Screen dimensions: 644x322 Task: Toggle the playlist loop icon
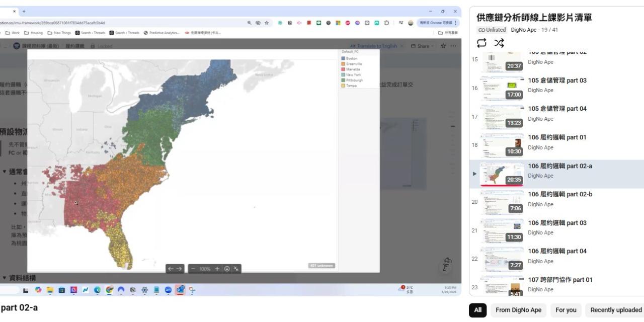481,43
